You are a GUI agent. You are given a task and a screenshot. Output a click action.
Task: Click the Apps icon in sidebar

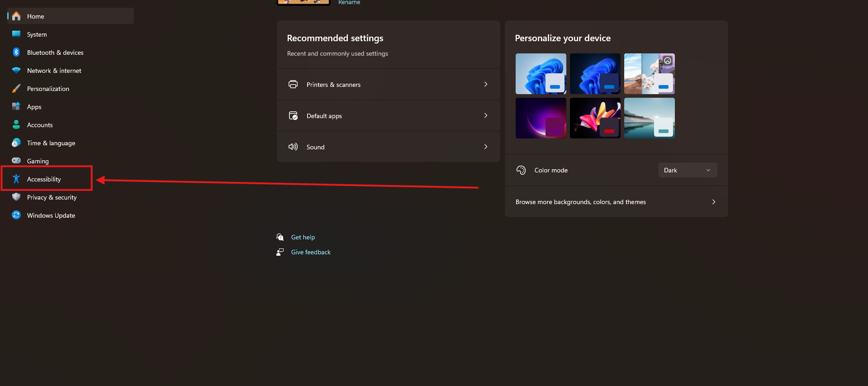click(16, 106)
